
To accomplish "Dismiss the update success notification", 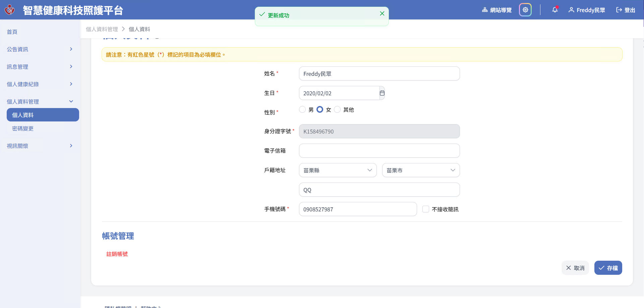I will tap(382, 13).
